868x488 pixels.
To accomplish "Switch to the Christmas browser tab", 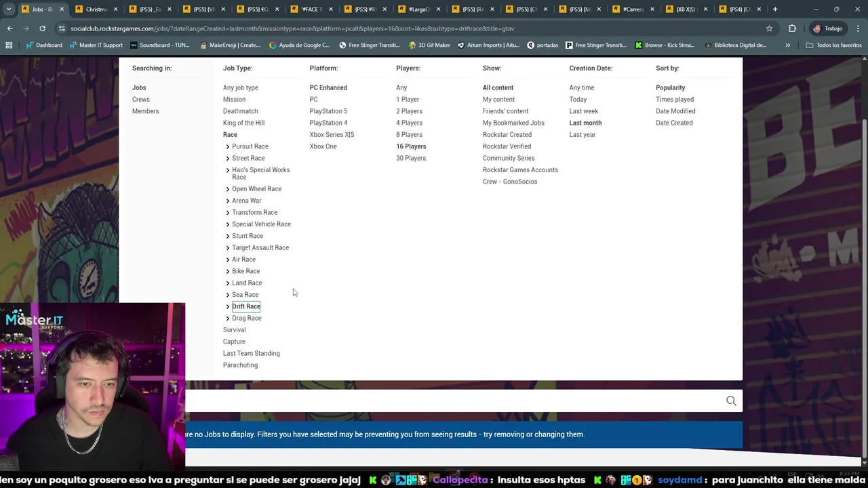I will (96, 9).
